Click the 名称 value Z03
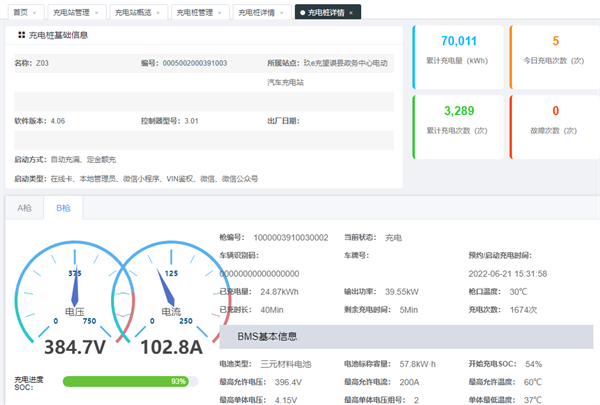Image resolution: width=600 pixels, height=405 pixels. pyautogui.click(x=42, y=63)
